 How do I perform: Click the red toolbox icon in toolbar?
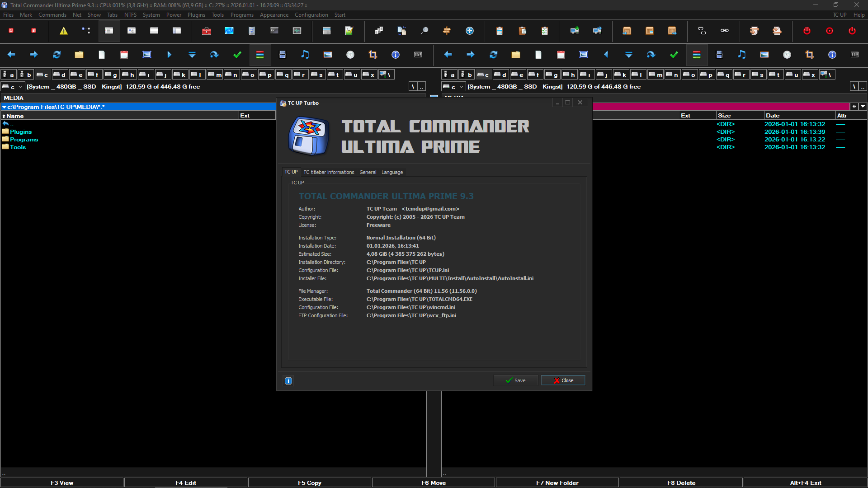[207, 31]
